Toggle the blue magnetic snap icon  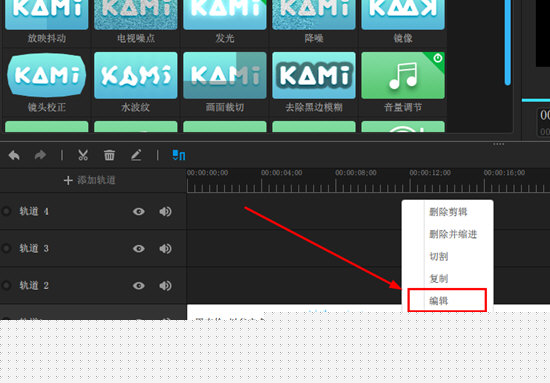tap(179, 155)
